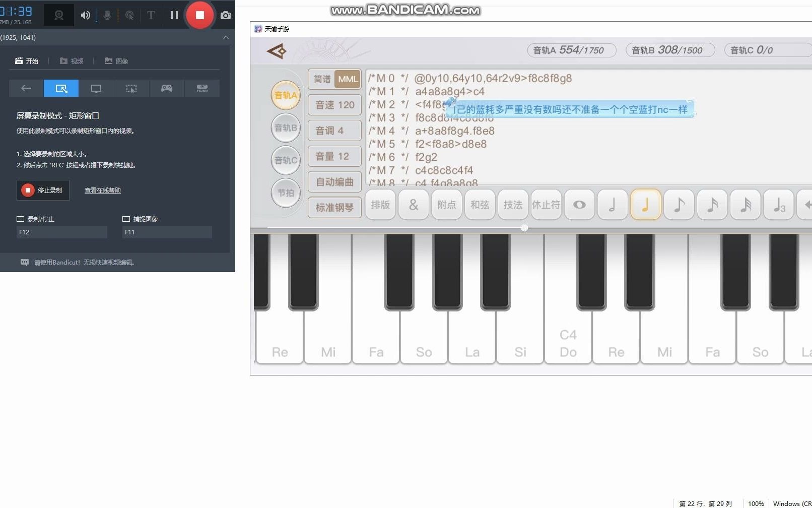
Task: Click the MML line /*M 4 */ a+8a8f8g4.f8e8
Action: pyautogui.click(x=431, y=131)
